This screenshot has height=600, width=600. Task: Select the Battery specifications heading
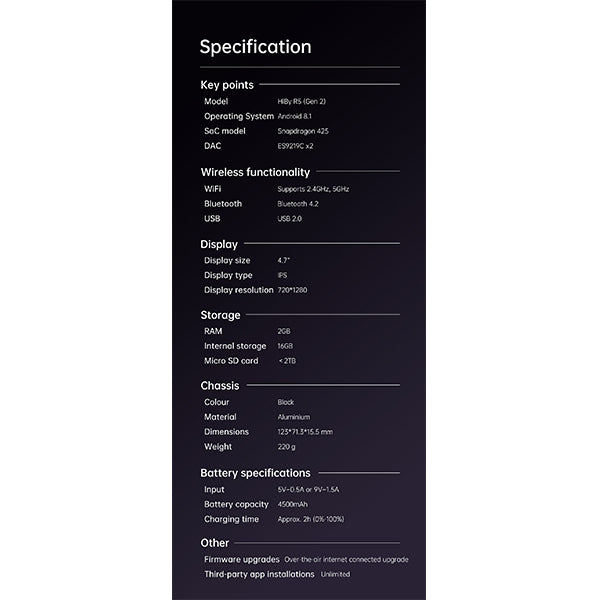point(255,473)
